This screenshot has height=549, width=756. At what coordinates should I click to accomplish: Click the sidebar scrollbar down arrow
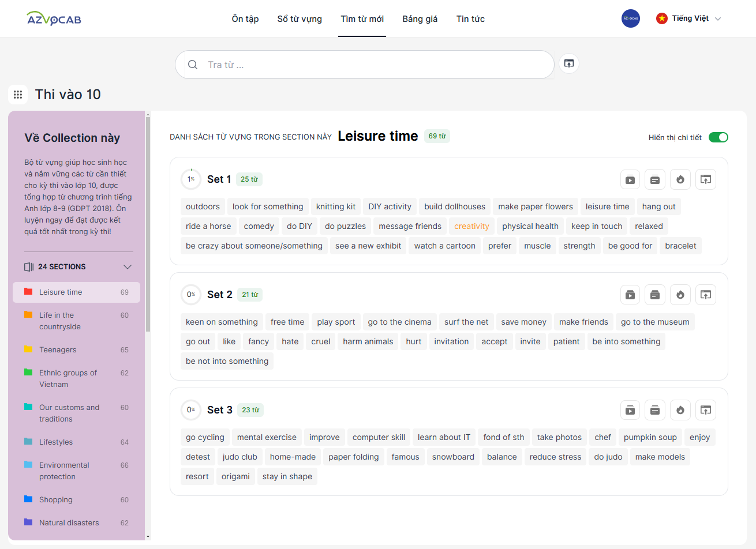tap(148, 537)
